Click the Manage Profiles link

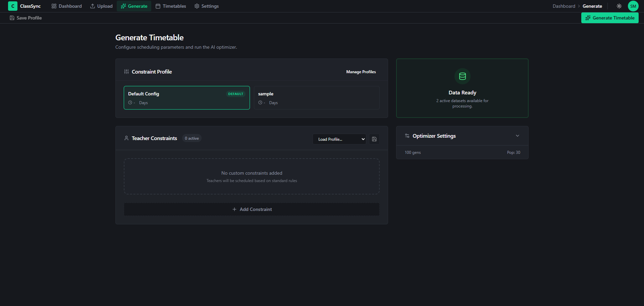click(361, 72)
